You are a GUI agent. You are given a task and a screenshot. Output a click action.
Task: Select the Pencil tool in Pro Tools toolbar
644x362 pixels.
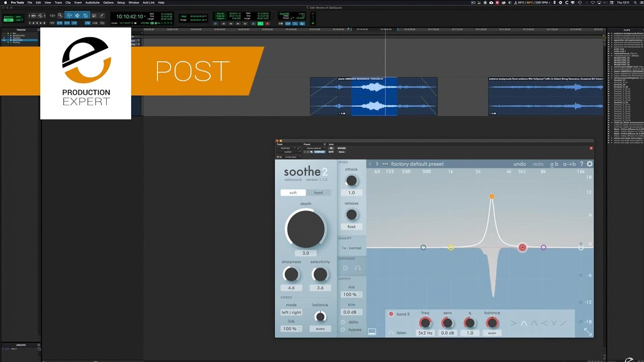pos(103,16)
